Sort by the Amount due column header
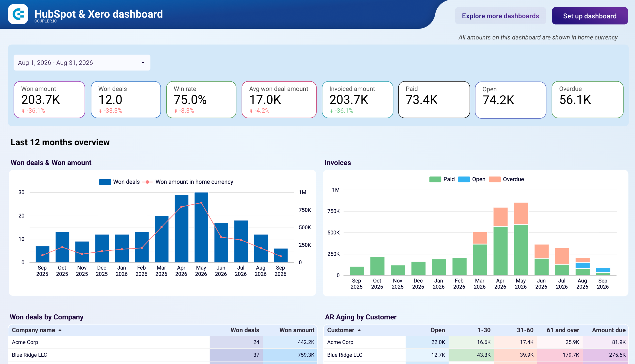This screenshot has width=635, height=364. pyautogui.click(x=609, y=330)
